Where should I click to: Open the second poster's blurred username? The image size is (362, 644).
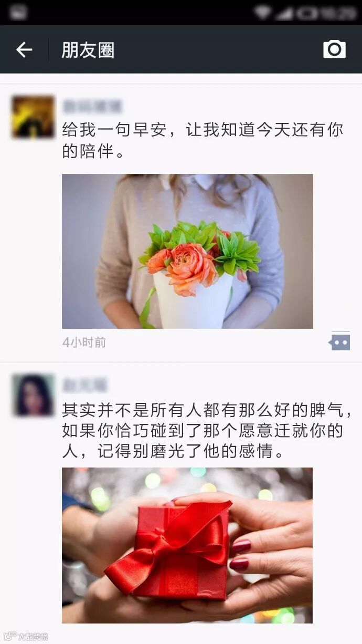(84, 386)
